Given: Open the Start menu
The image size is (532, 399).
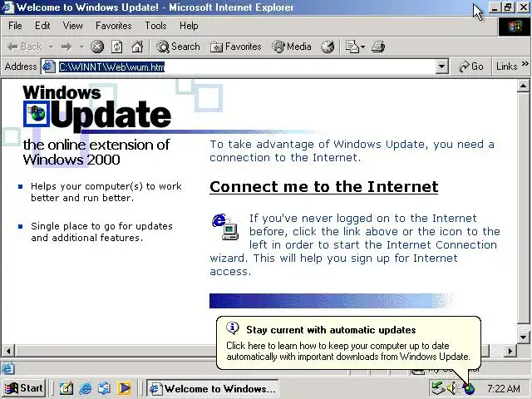Looking at the screenshot, I should (x=23, y=388).
